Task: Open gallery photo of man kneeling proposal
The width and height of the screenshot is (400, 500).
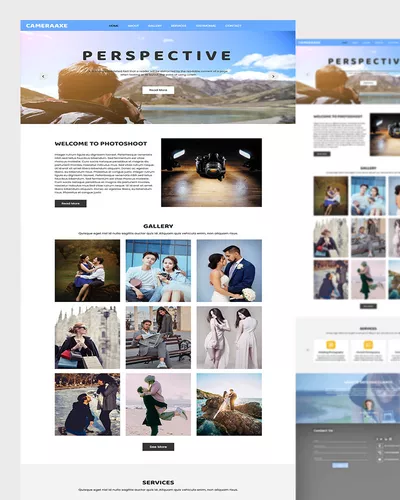Action: click(x=87, y=404)
